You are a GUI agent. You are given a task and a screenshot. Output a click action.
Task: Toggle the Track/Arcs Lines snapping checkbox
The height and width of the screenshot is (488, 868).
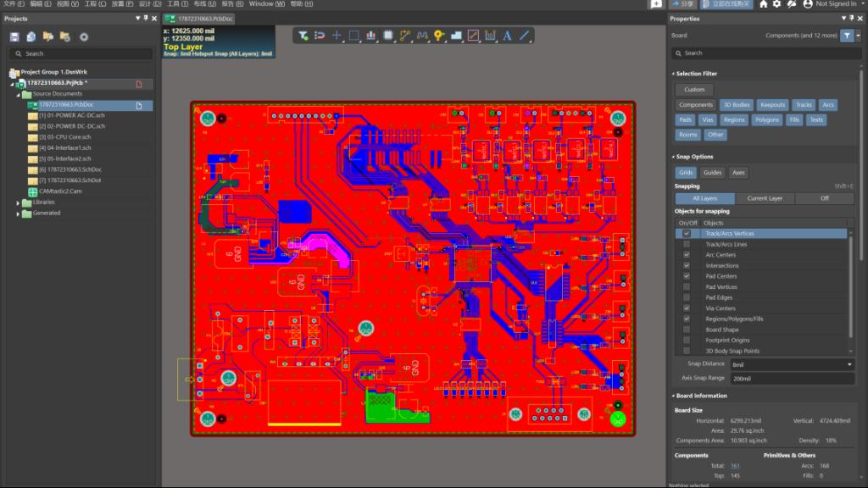[687, 244]
